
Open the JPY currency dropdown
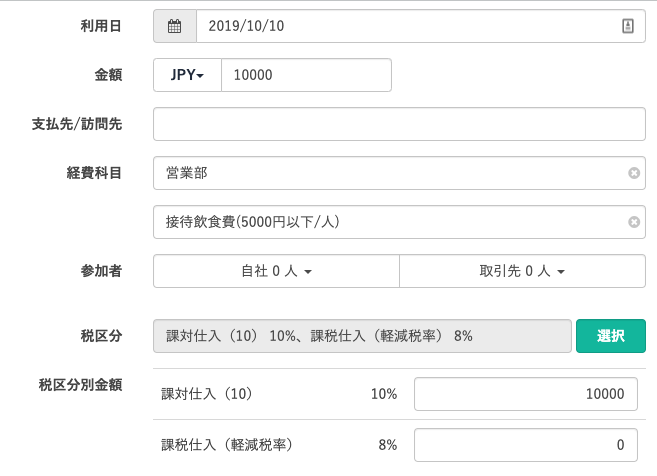[x=187, y=76]
